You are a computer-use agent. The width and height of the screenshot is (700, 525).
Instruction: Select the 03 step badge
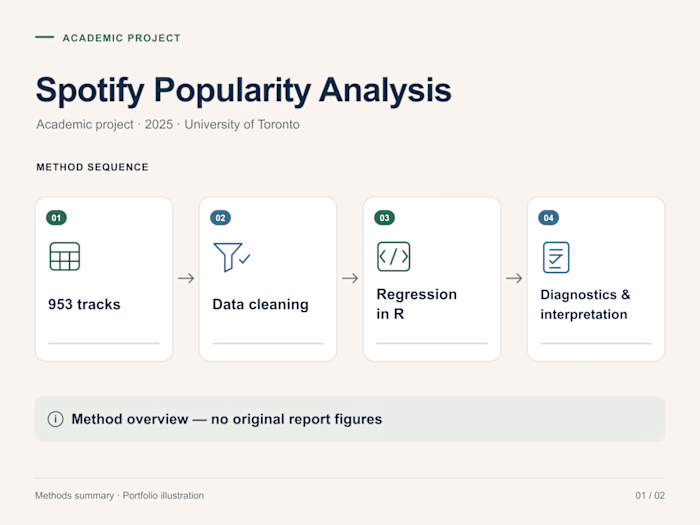coord(384,218)
